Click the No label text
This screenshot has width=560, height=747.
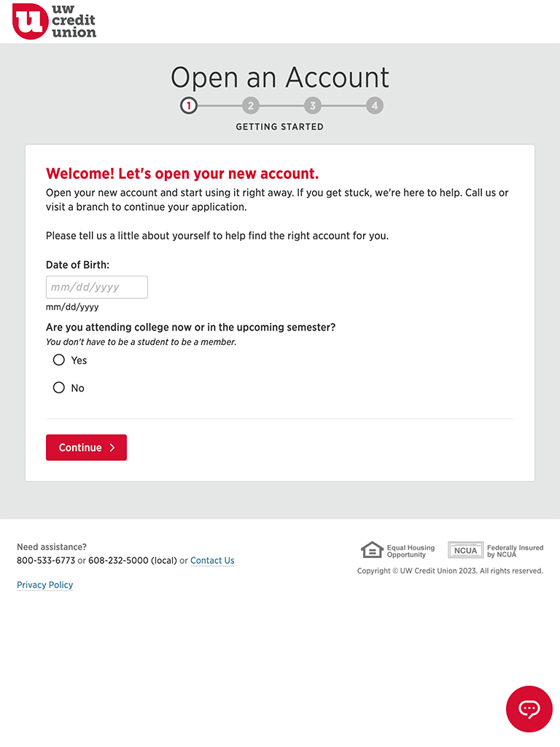coord(77,388)
